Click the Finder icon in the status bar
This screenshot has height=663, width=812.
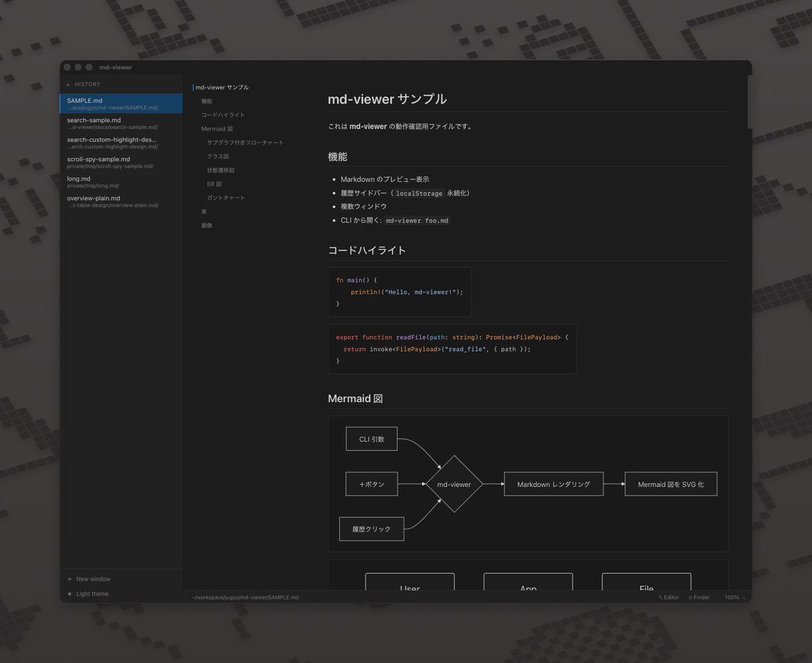coord(690,597)
